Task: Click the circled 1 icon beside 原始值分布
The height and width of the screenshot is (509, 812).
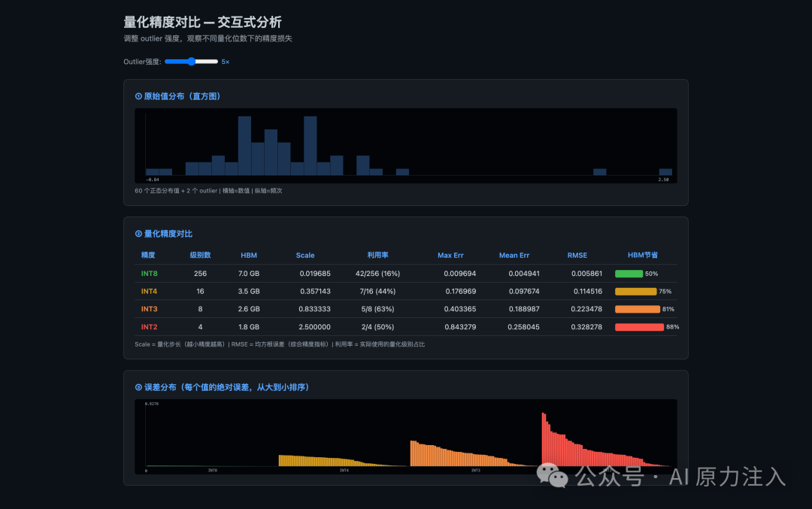Action: (138, 96)
